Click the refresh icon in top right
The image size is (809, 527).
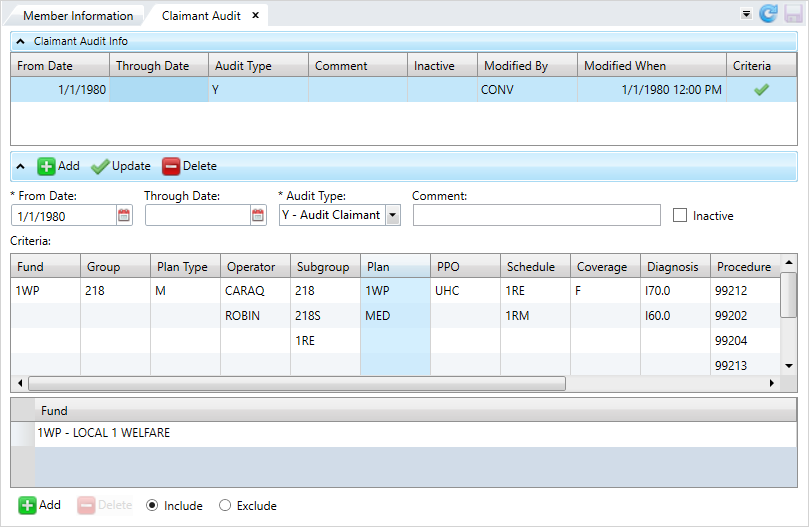click(768, 14)
